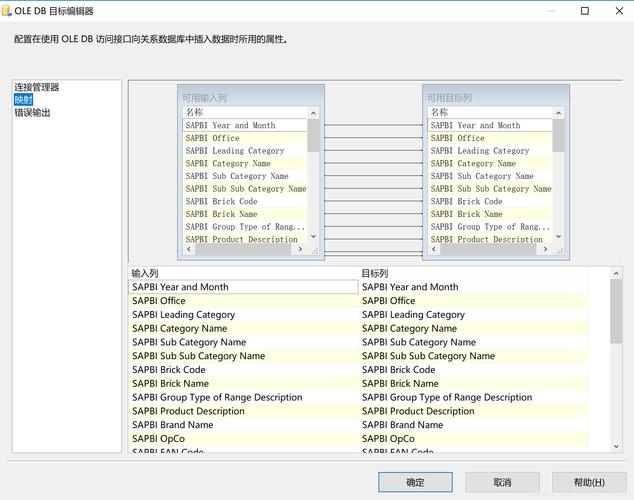Select SAPBI Sub Sub Category Name in input list
The width and height of the screenshot is (634, 500).
coord(245,189)
